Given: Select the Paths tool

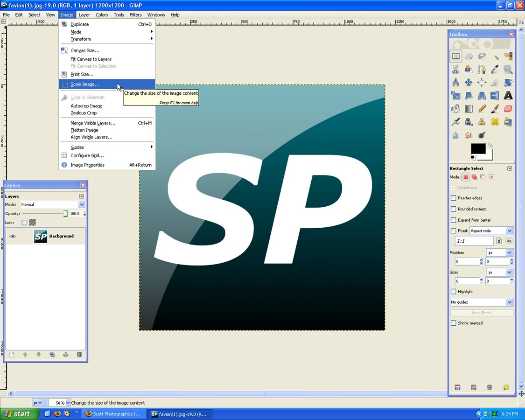Looking at the screenshot, I should point(482,70).
